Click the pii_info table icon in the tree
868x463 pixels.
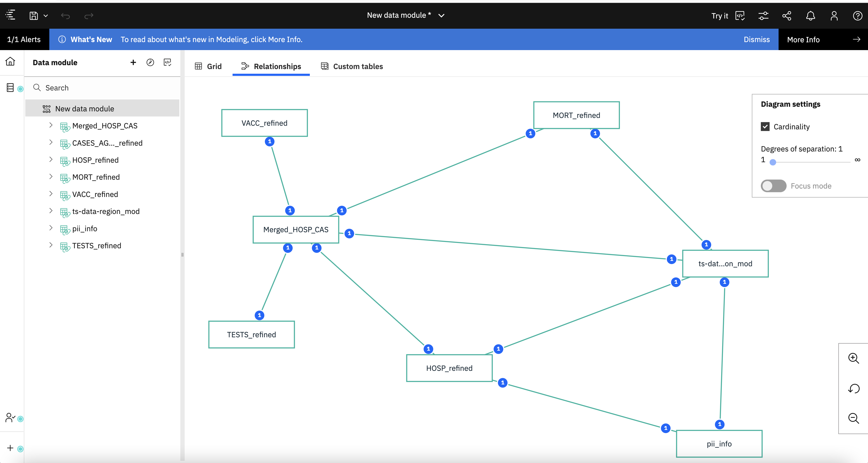[x=65, y=230]
